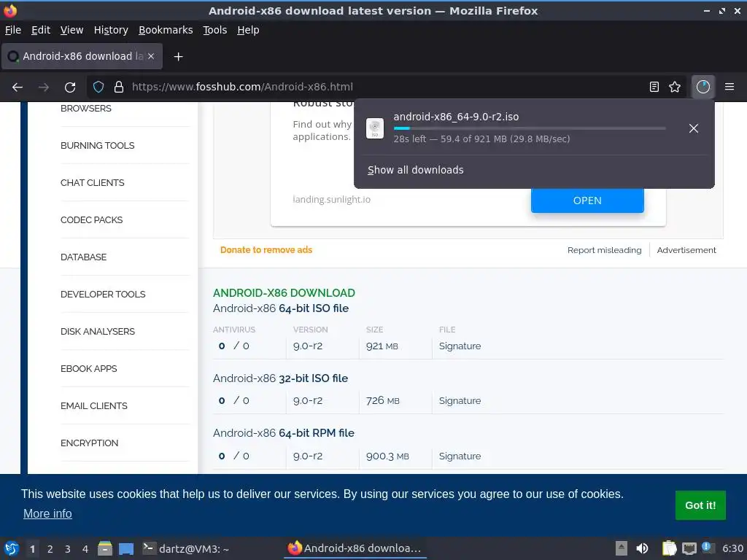The height and width of the screenshot is (560, 747).
Task: Click the downloads progress toolbar icon
Action: [703, 87]
